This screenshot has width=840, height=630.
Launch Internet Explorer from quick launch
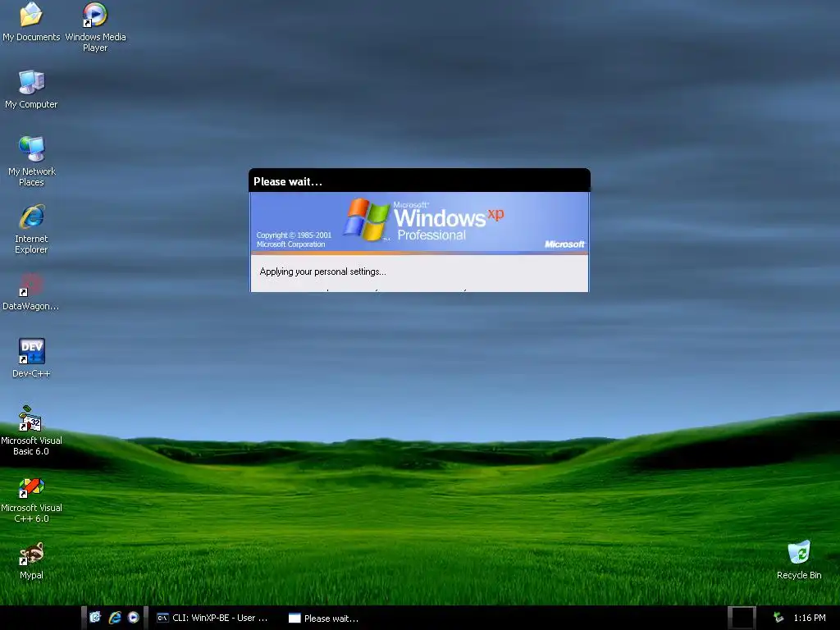115,618
